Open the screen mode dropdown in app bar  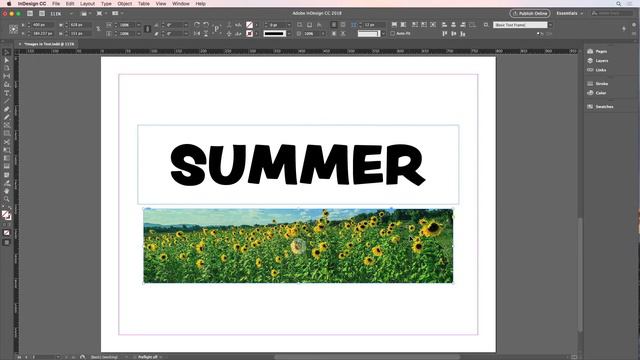[x=102, y=13]
